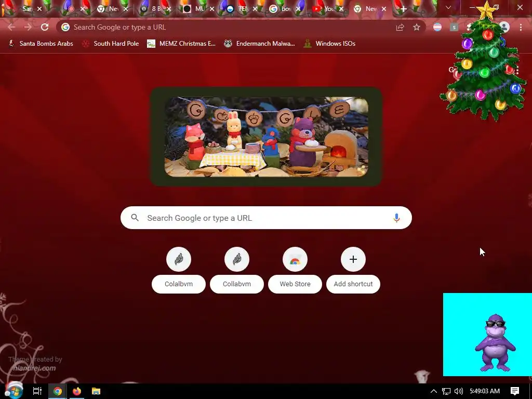
Task: Open the network status tray icon
Action: point(446,391)
